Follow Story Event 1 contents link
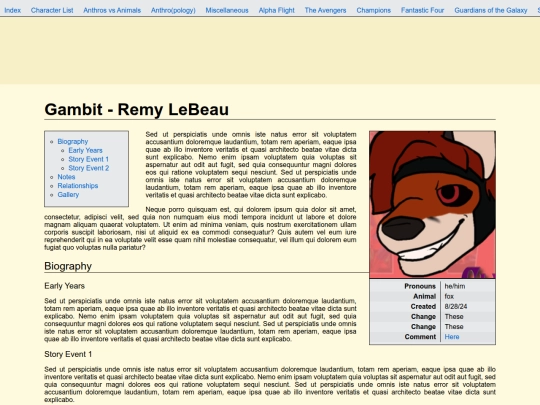540x405 pixels. [89, 159]
